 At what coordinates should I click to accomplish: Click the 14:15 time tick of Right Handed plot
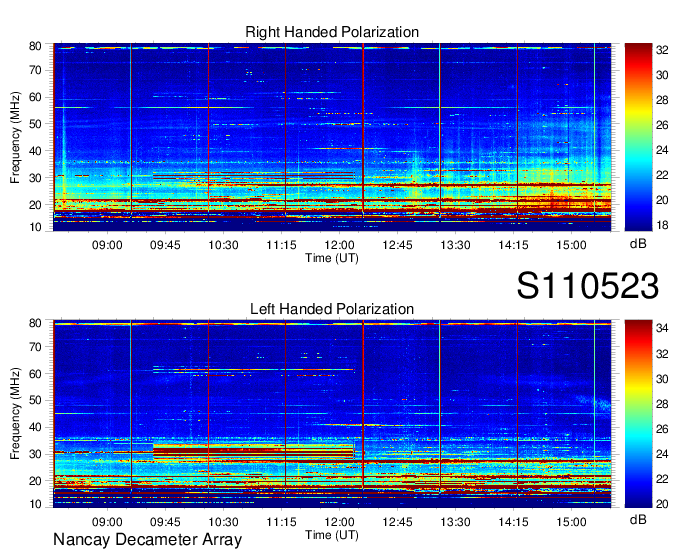513,245
